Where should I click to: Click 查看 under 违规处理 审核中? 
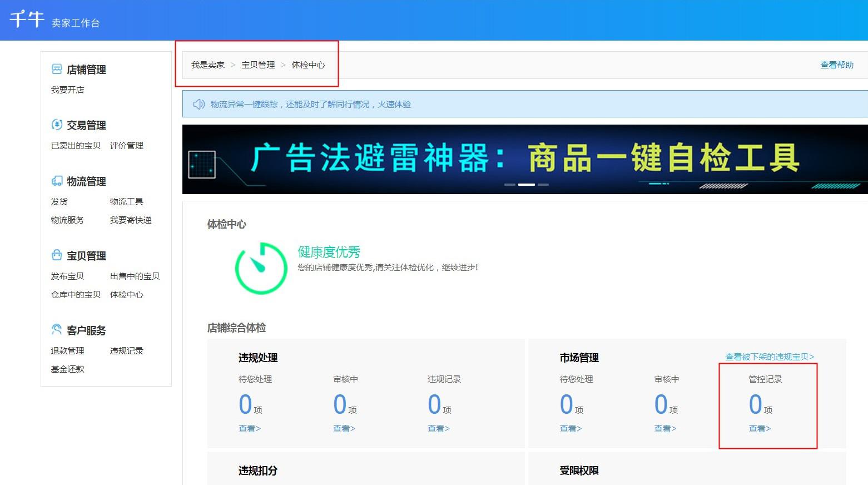pyautogui.click(x=344, y=428)
